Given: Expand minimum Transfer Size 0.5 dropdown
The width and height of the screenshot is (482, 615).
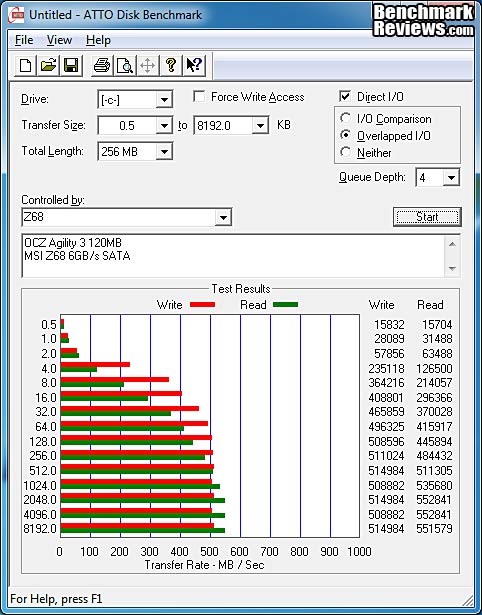Looking at the screenshot, I should (x=164, y=126).
